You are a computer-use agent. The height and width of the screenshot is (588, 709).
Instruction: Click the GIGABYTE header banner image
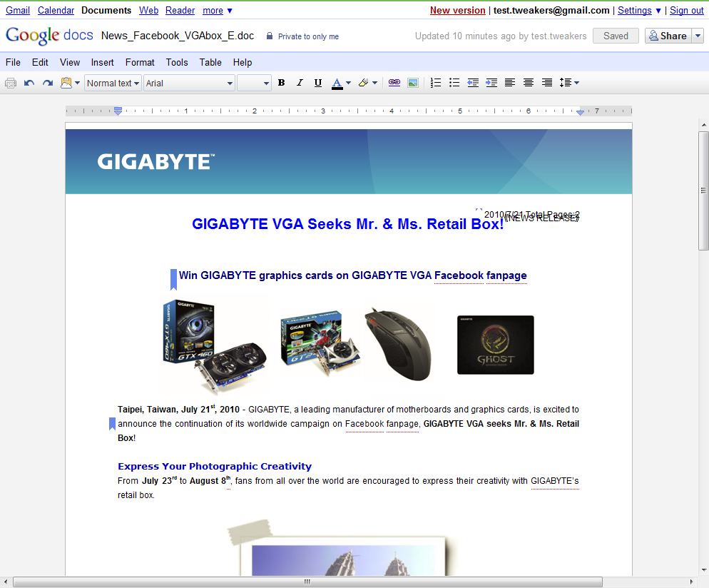point(349,161)
